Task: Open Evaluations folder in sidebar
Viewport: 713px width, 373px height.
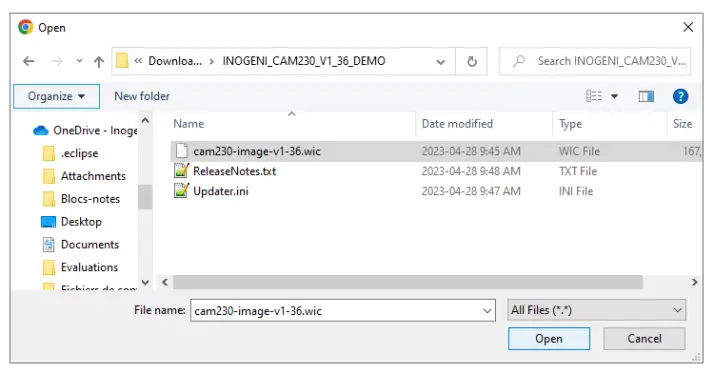Action: click(90, 267)
